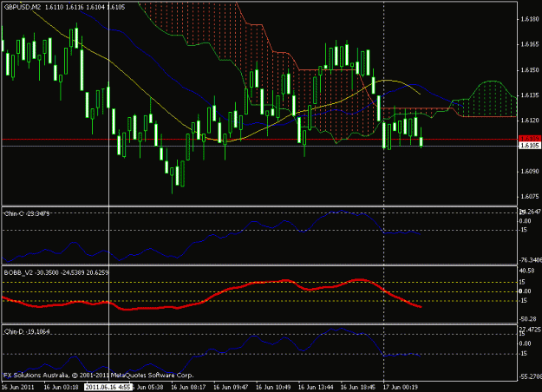Select the 1.6150 price scale label
This screenshot has height=392, width=542.
(x=530, y=70)
